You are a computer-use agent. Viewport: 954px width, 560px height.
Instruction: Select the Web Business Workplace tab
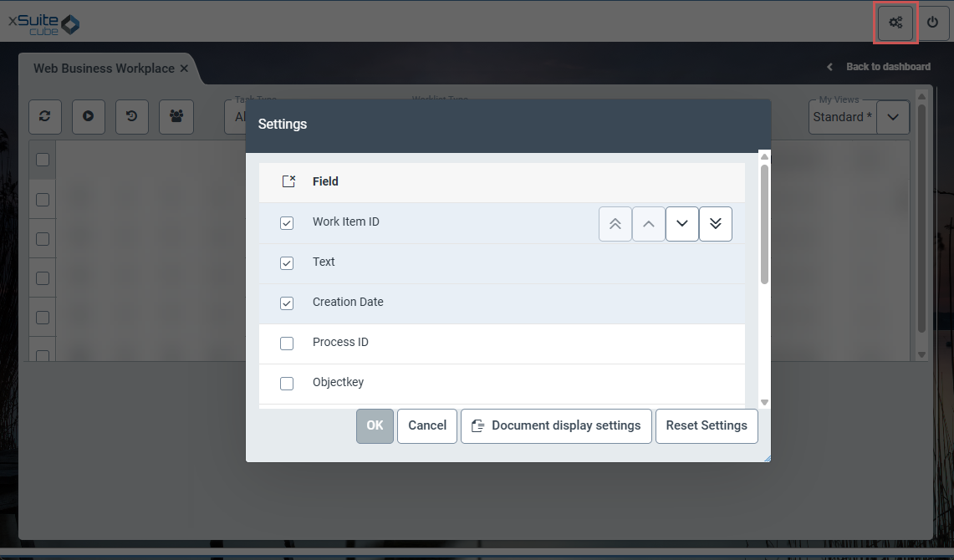point(104,69)
